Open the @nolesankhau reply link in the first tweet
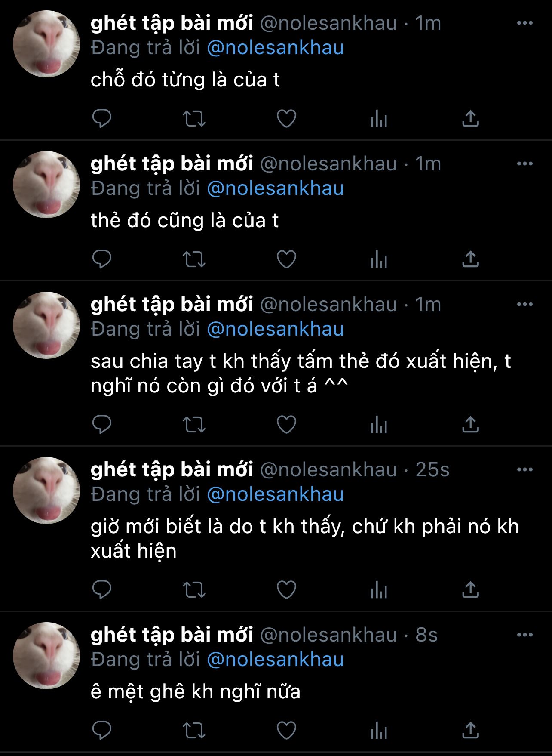Viewport: 552px width, 756px height. 275,48
